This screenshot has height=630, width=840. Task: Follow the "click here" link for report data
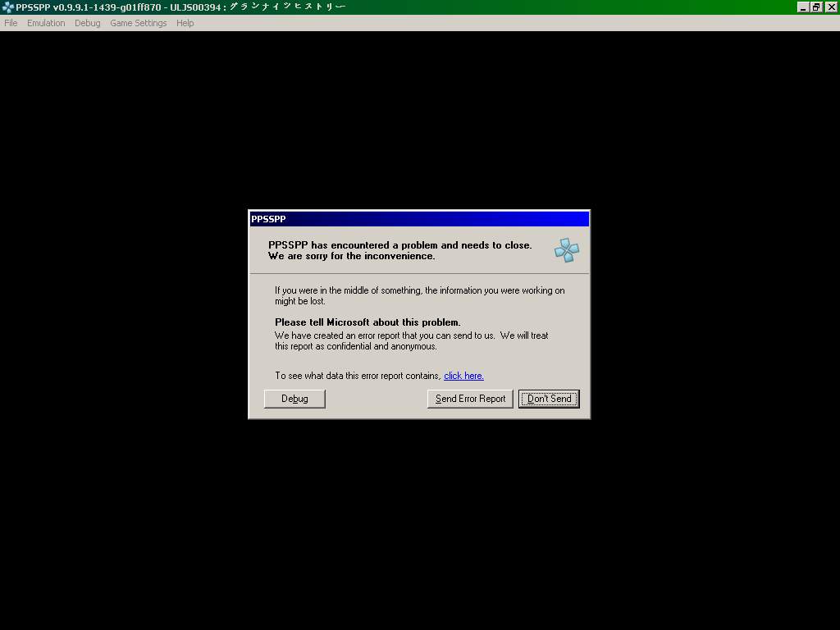[463, 376]
